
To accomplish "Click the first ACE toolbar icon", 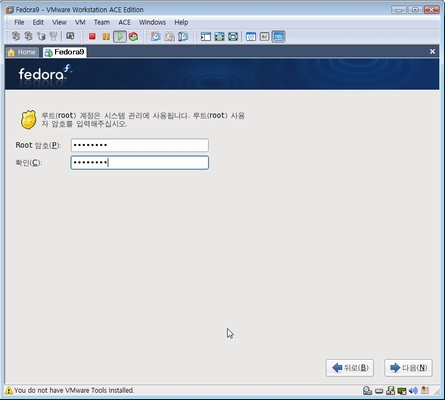I will [16, 36].
